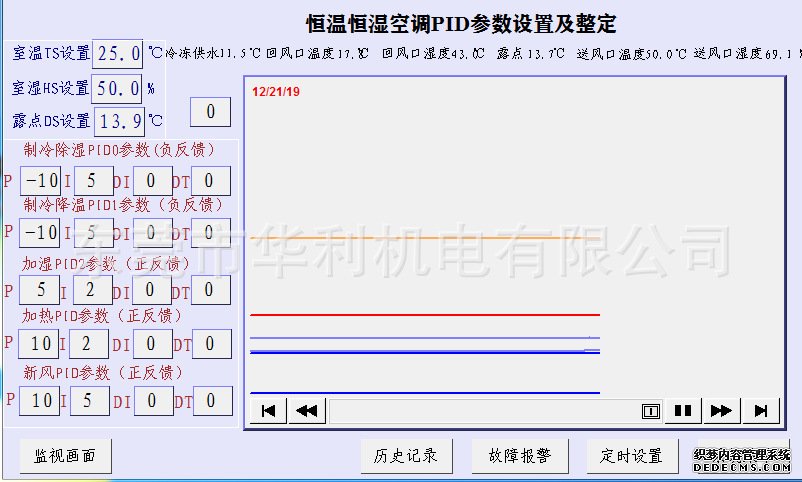
Task: Click the standalone 0 box right of dew point
Action: pyautogui.click(x=210, y=112)
